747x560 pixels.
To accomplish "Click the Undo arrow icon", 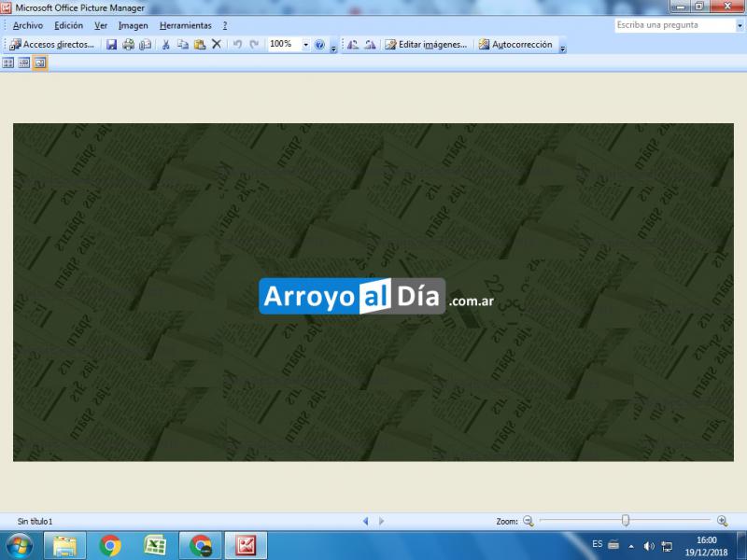I will [237, 45].
